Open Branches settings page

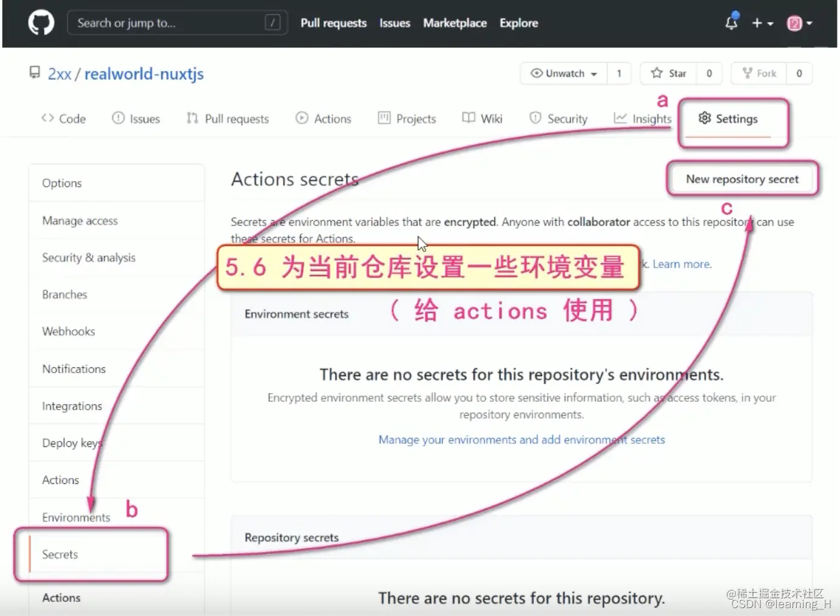point(116,295)
